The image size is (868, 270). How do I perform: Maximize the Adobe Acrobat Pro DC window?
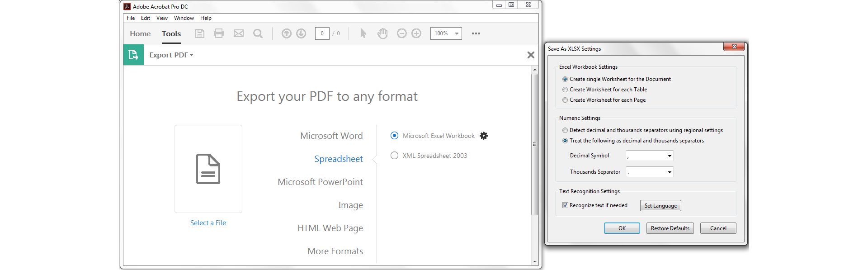coord(511,5)
